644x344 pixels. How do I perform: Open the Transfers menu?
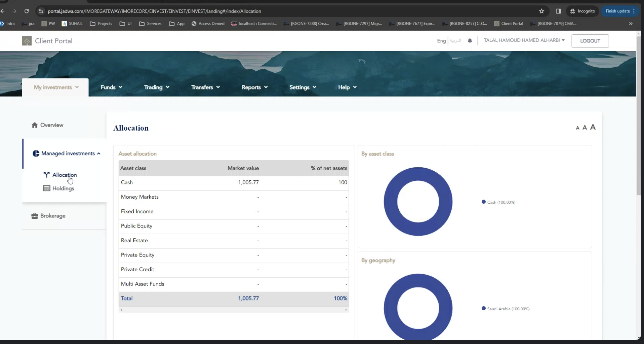[x=205, y=87]
